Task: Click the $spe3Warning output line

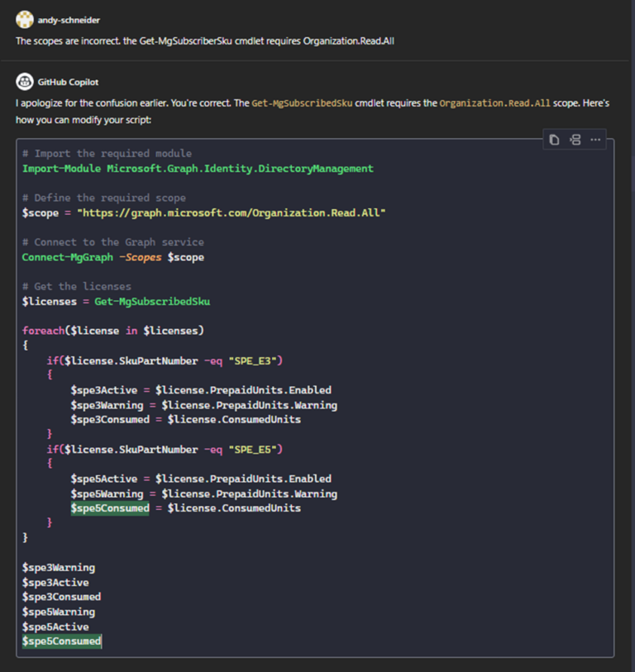Action: 60,567
